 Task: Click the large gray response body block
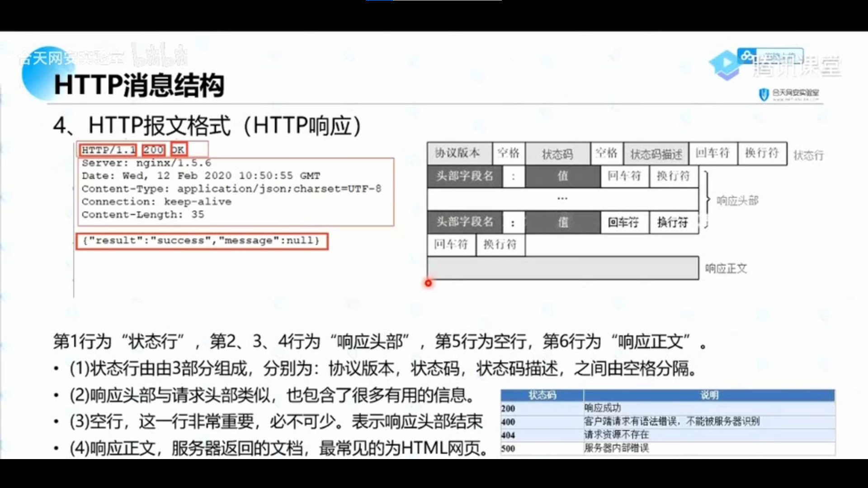tap(562, 268)
